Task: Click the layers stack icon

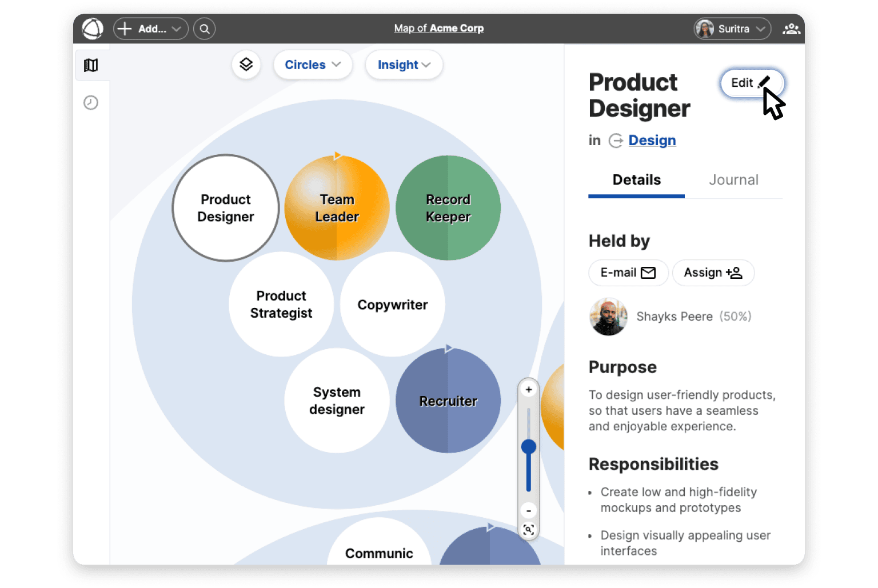Action: 246,65
